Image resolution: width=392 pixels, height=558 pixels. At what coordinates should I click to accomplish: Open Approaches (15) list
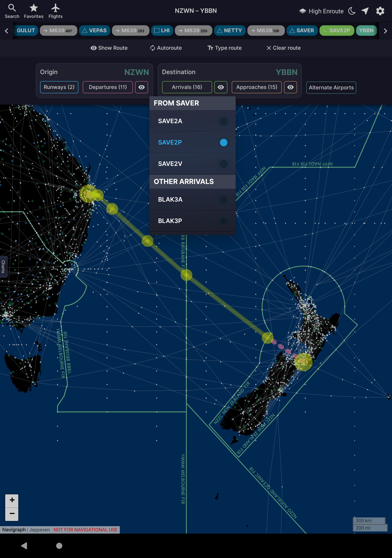click(257, 87)
